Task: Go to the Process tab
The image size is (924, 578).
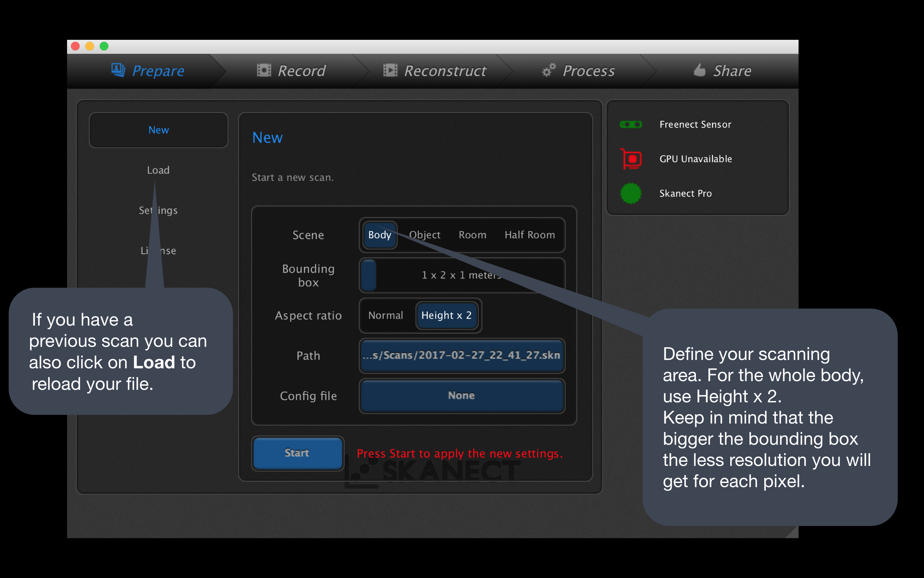Action: (x=578, y=71)
